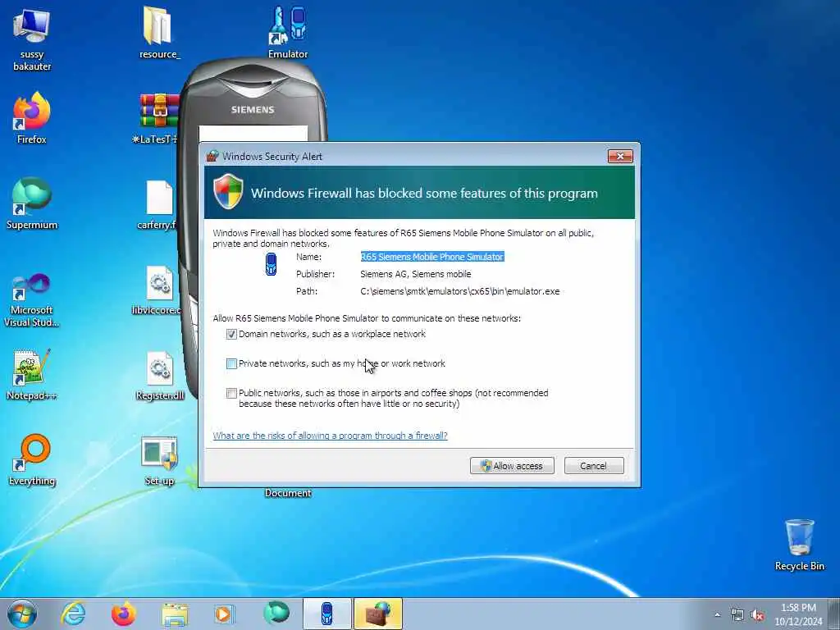840x630 pixels.
Task: Click the emulator.exe path text
Action: click(x=459, y=291)
